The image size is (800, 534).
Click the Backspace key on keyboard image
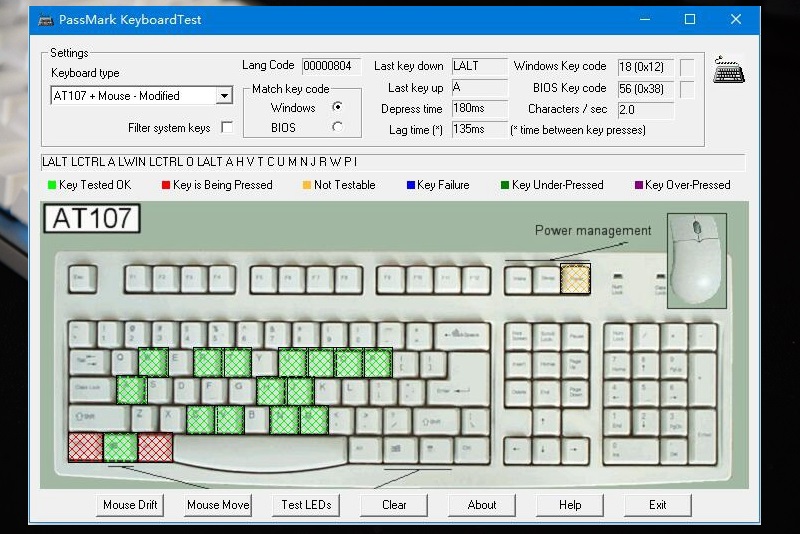point(462,335)
